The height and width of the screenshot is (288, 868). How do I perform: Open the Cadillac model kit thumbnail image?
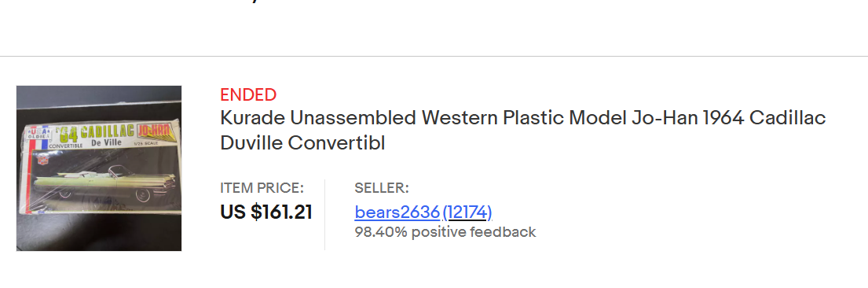[x=99, y=168]
